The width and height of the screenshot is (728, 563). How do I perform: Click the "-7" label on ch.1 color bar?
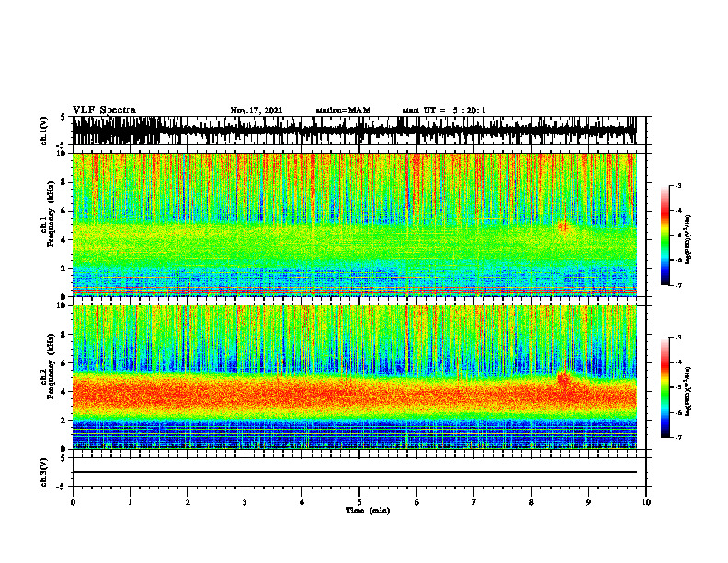click(678, 286)
